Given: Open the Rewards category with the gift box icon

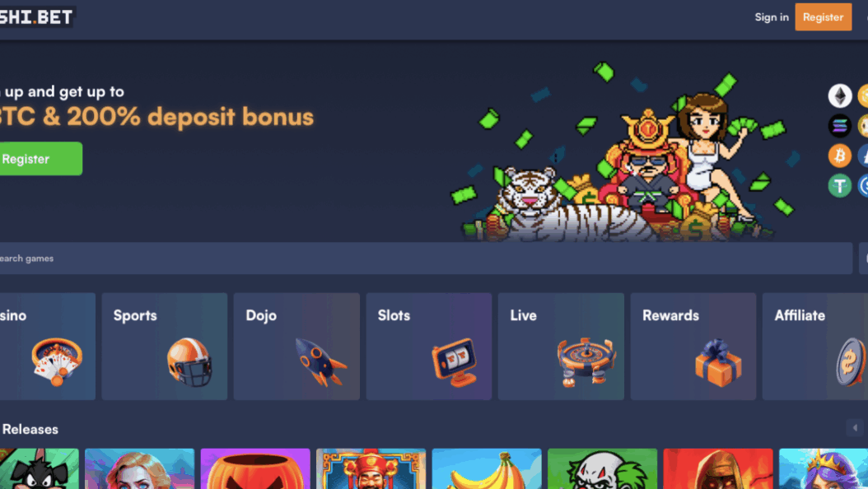Looking at the screenshot, I should point(693,347).
